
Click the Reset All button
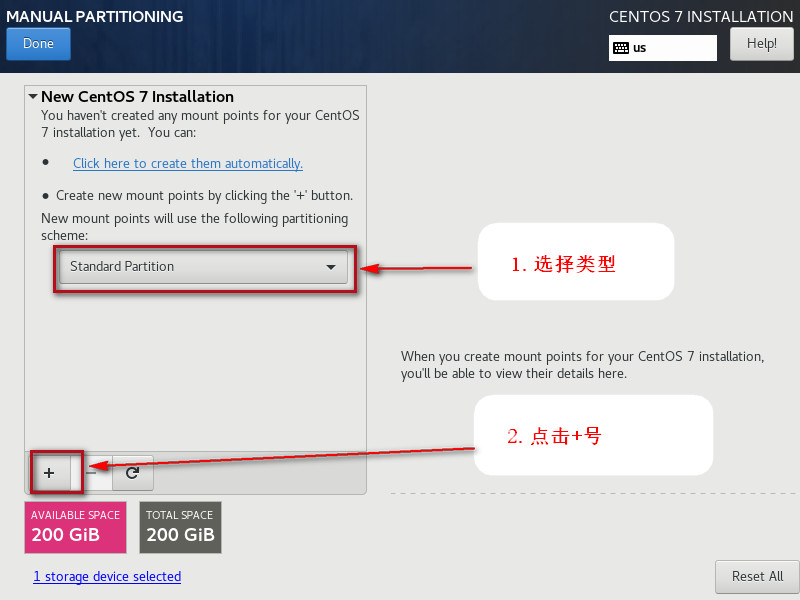click(x=757, y=577)
